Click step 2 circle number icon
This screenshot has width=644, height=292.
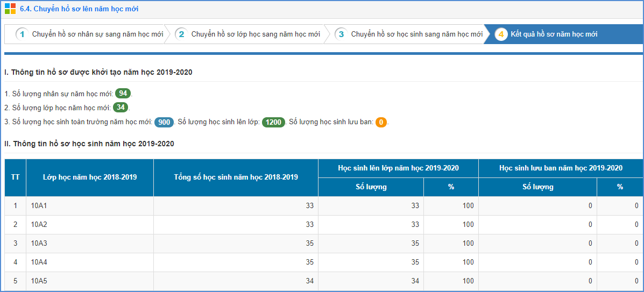coord(181,34)
